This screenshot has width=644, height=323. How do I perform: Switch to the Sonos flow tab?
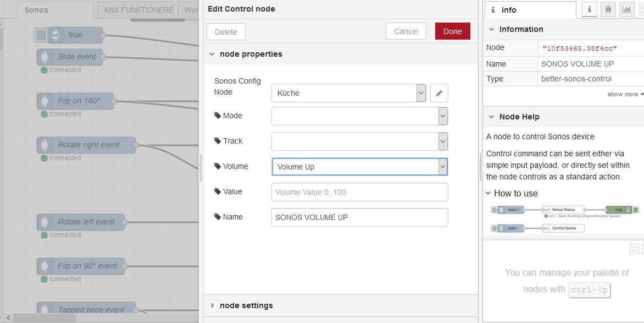pyautogui.click(x=36, y=10)
